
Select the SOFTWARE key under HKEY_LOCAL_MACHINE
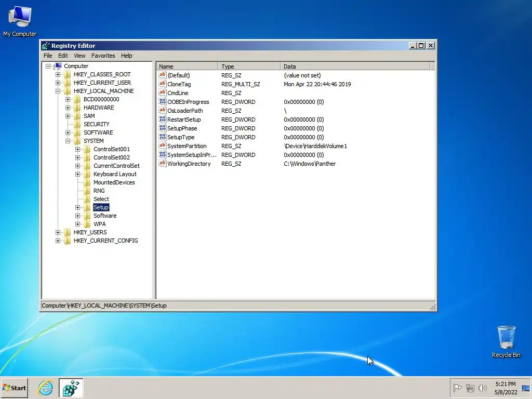coord(98,132)
